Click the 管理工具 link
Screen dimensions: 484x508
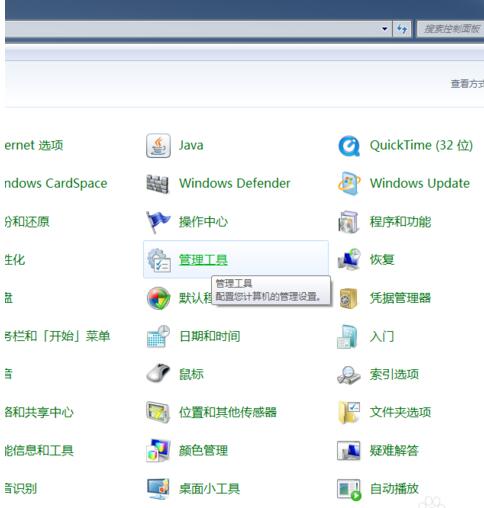(x=203, y=260)
